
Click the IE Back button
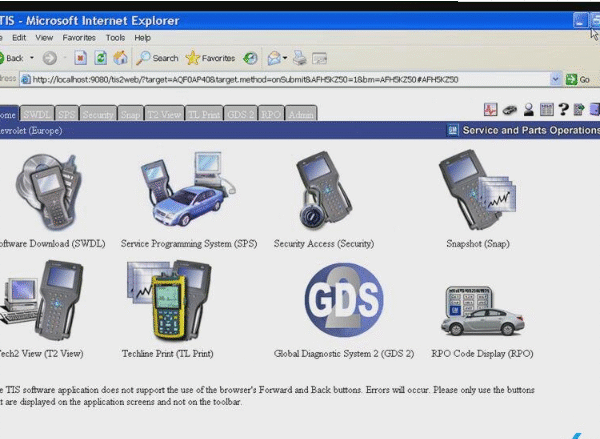tap(12, 58)
